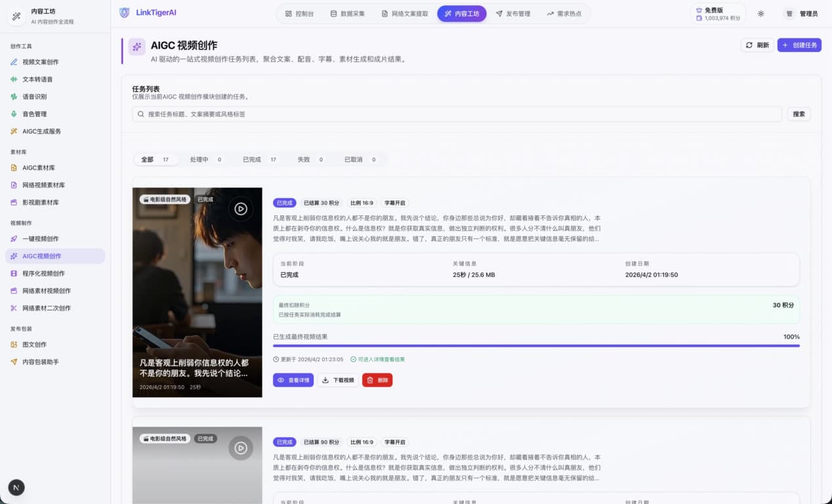Screen dimensions: 832x504
Task: Filter tasks by 已完成 status
Action: pos(259,159)
